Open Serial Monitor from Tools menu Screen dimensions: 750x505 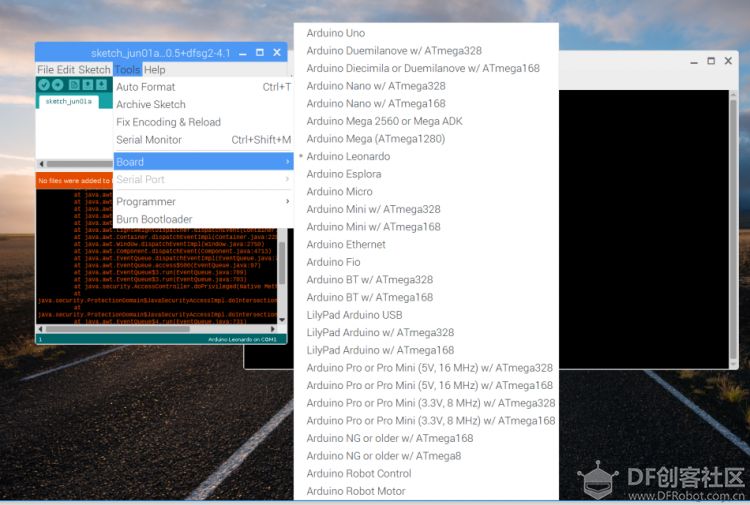(203, 140)
